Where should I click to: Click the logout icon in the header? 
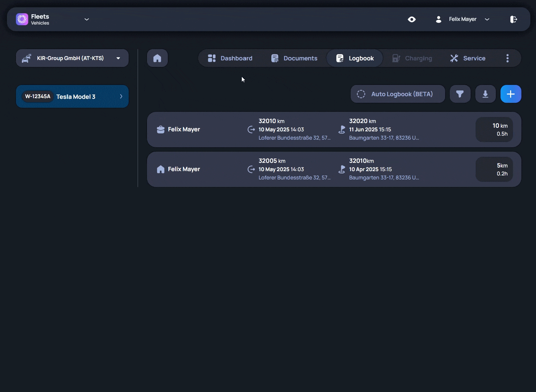coord(513,19)
